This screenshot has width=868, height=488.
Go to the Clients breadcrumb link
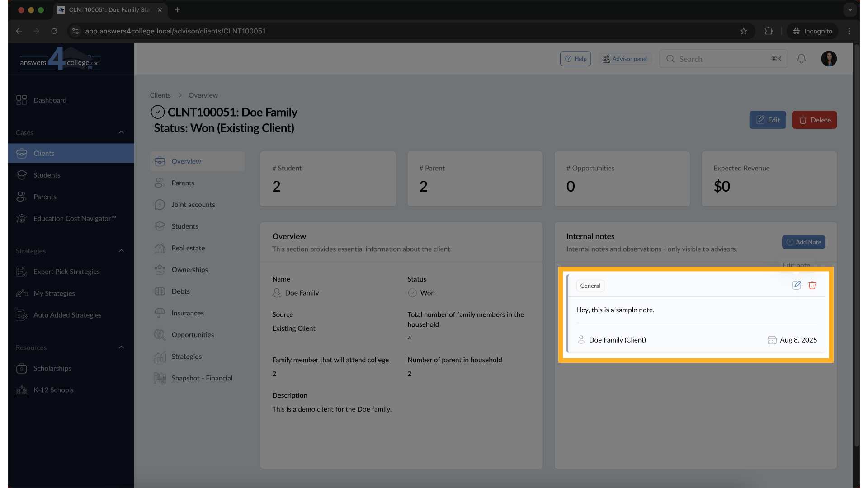160,95
